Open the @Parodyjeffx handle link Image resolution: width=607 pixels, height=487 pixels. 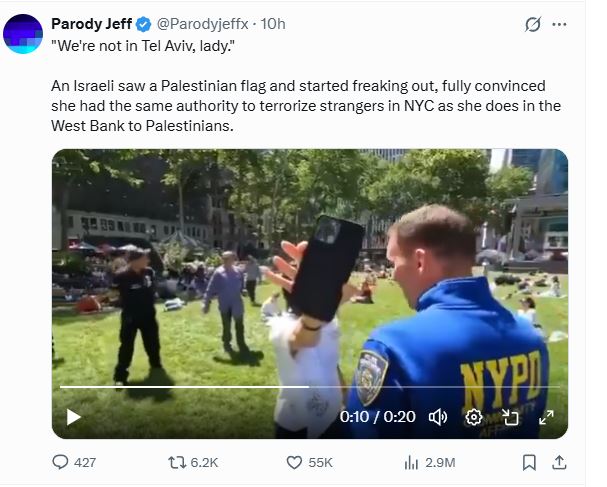(202, 24)
